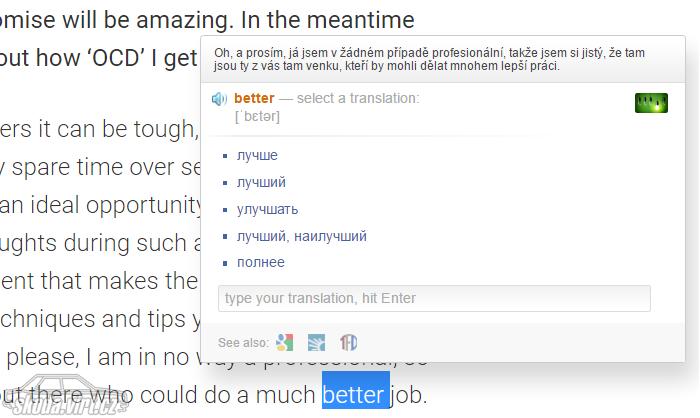Click the "See also:" label
The image size is (700, 418).
tap(243, 343)
